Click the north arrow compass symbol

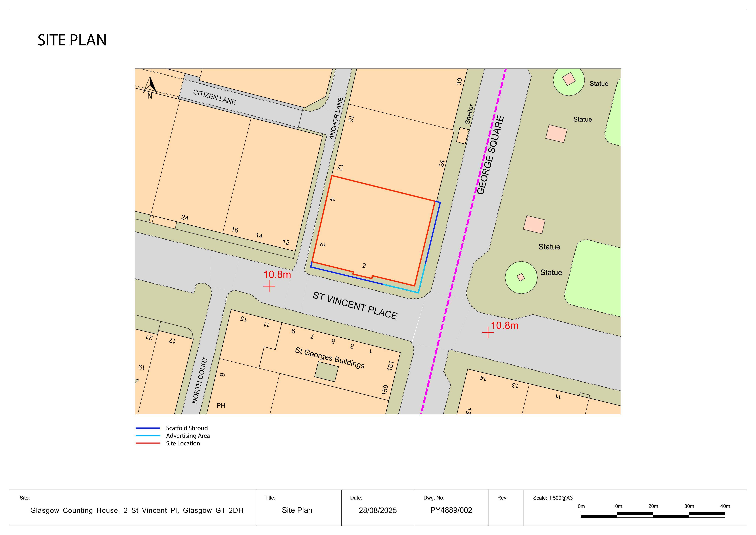tap(150, 88)
